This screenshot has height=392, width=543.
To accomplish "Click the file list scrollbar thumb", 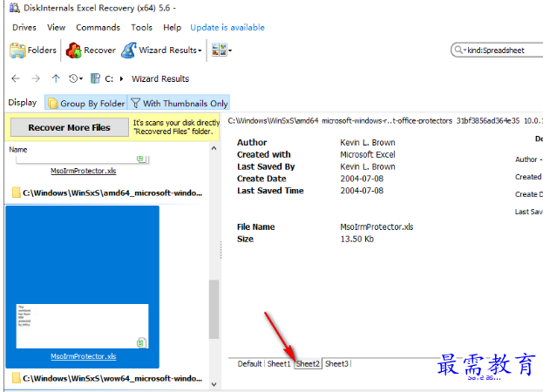I will (x=214, y=309).
